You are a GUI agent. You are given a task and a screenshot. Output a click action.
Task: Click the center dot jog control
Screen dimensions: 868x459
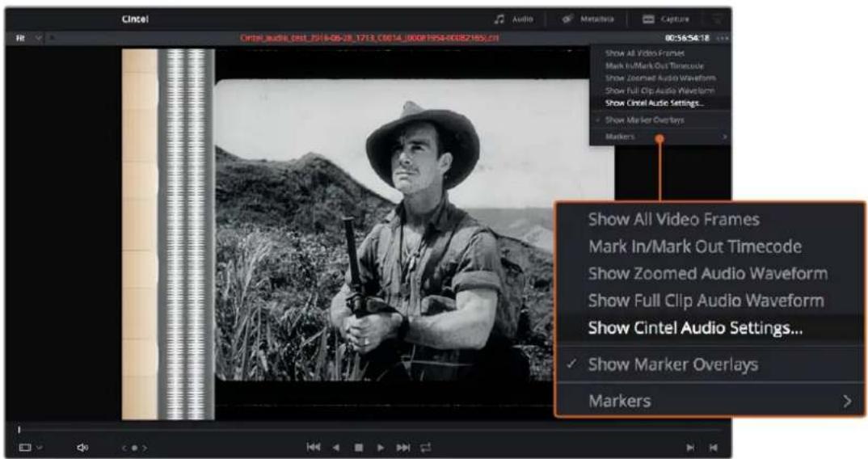(x=134, y=448)
